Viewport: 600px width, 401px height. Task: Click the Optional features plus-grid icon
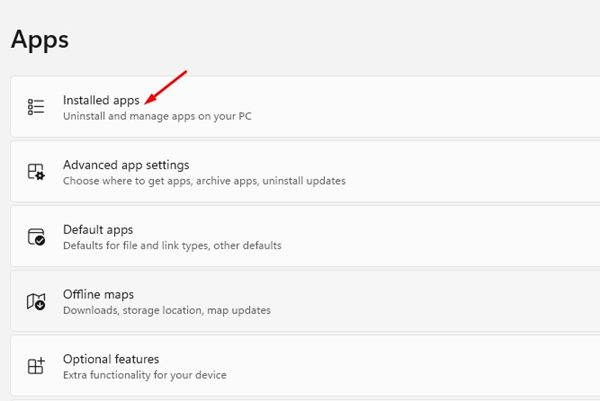tap(36, 366)
